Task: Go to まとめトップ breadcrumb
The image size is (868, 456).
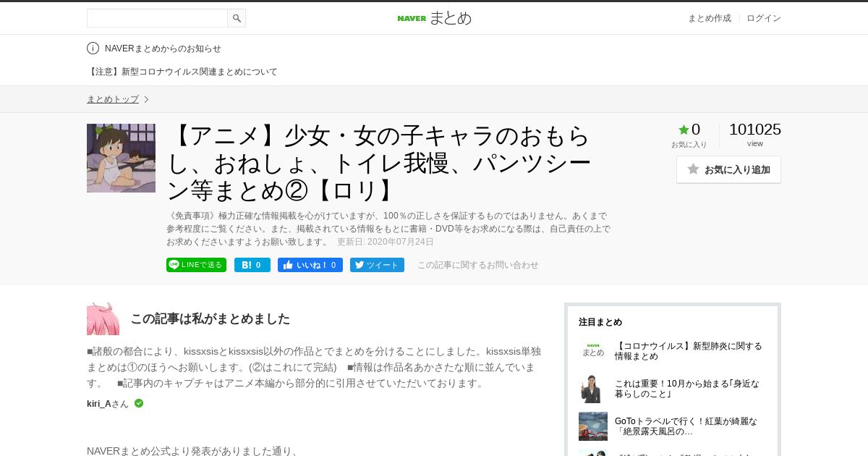Action: (113, 99)
